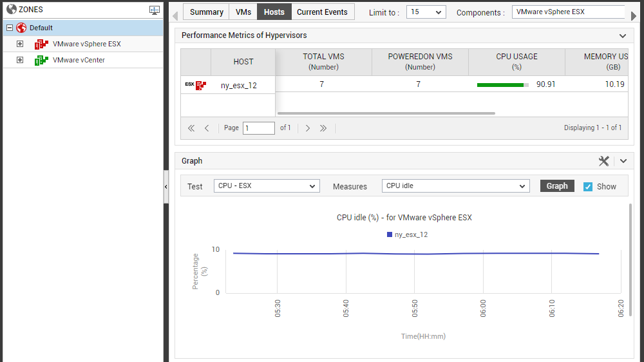The image size is (644, 362).
Task: Click the ny_esx_12 legend color square
Action: pyautogui.click(x=390, y=234)
